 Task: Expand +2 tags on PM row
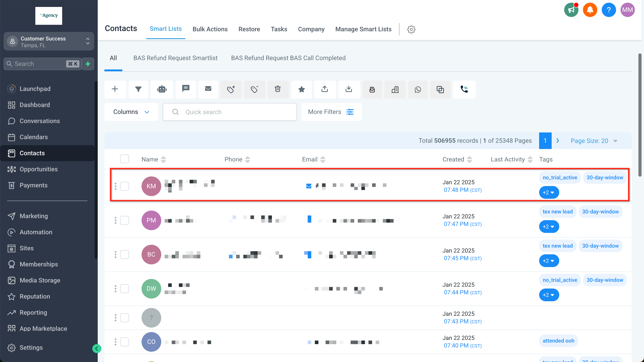549,227
